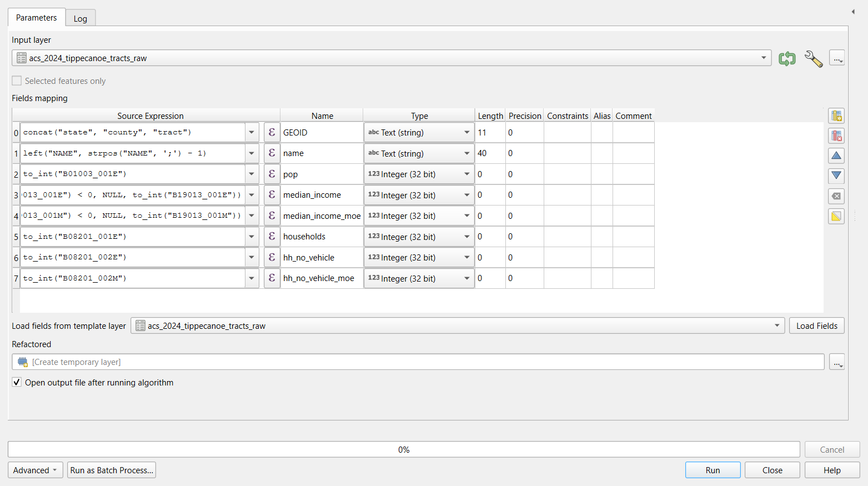This screenshot has width=868, height=486.
Task: Open expression editor for pop row
Action: tap(272, 174)
